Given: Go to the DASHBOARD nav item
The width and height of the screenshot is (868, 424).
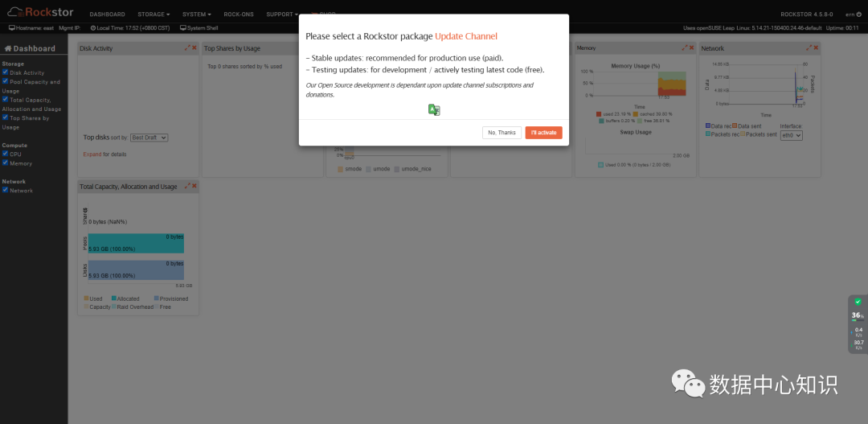Looking at the screenshot, I should (x=108, y=14).
